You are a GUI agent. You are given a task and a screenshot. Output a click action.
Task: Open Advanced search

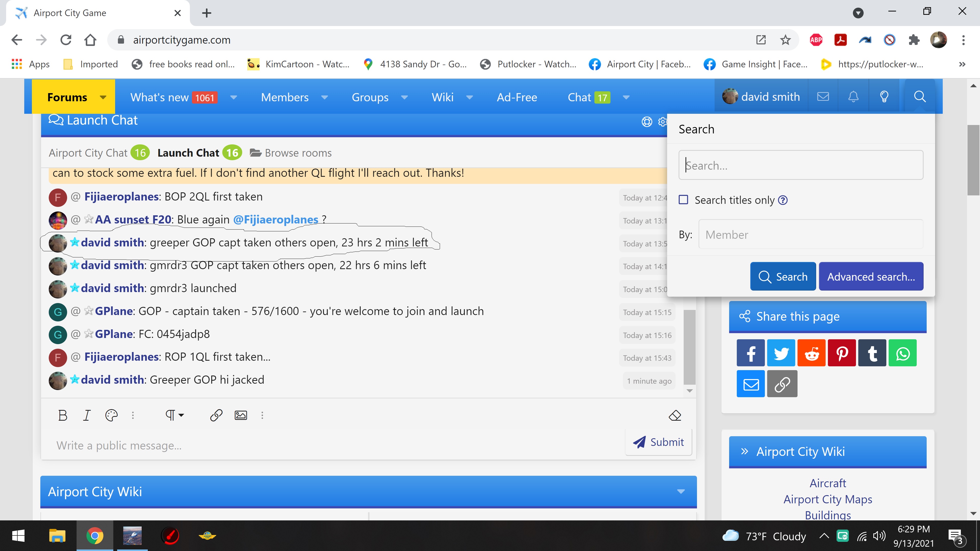point(871,277)
